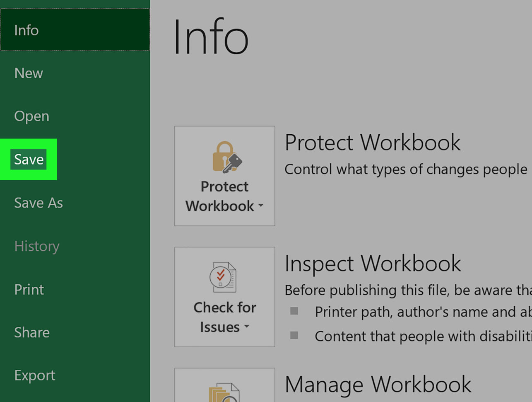Switch to the New page

point(28,73)
